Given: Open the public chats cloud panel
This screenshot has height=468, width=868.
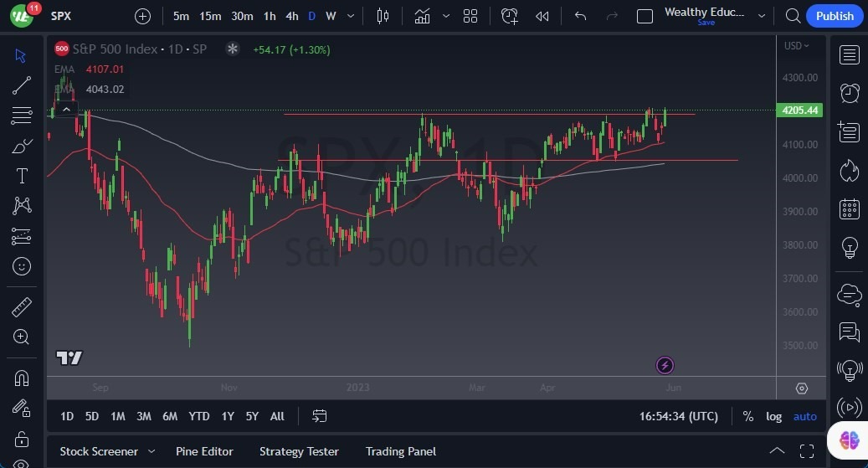Looking at the screenshot, I should [850, 295].
